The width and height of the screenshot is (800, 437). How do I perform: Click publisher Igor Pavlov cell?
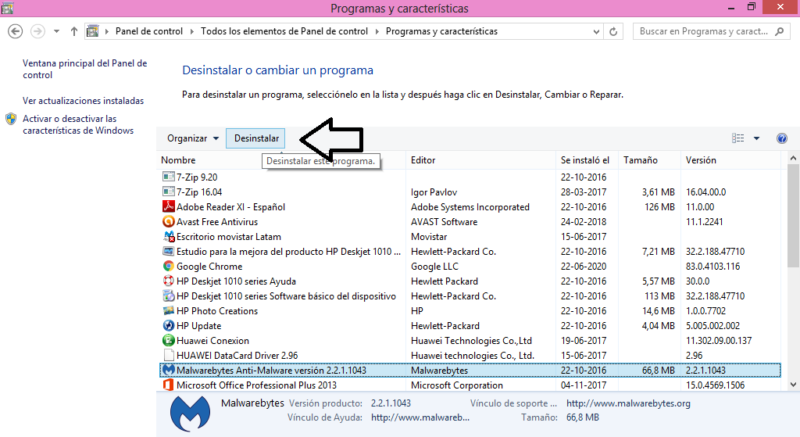coord(434,192)
